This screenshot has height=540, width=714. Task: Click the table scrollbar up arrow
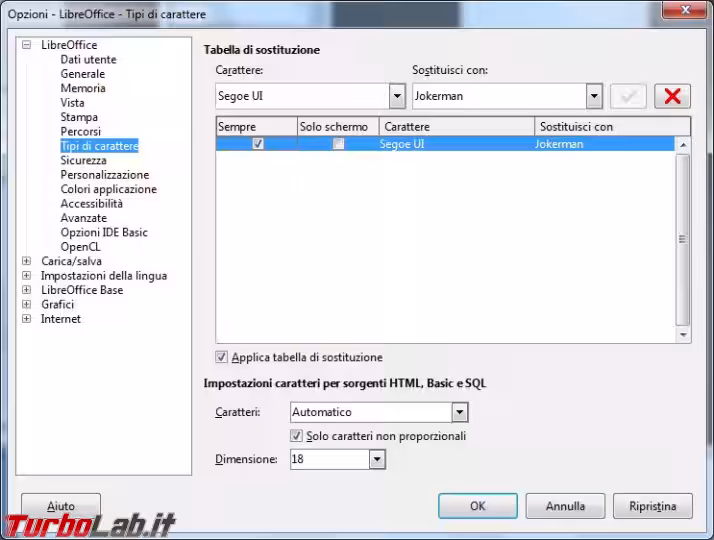(683, 145)
